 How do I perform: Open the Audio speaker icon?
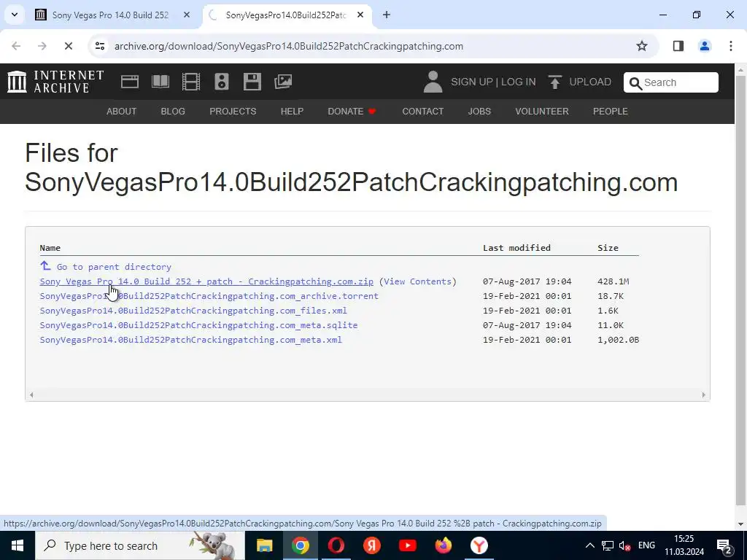(x=222, y=82)
